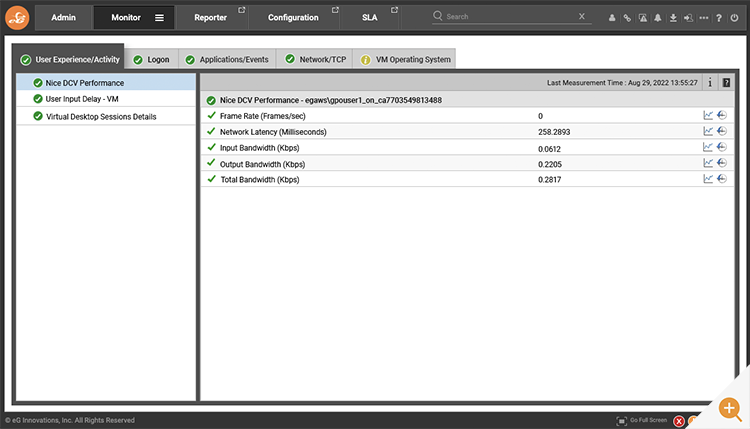This screenshot has width=750, height=429.
Task: Open the help page icon beside info
Action: pos(726,82)
